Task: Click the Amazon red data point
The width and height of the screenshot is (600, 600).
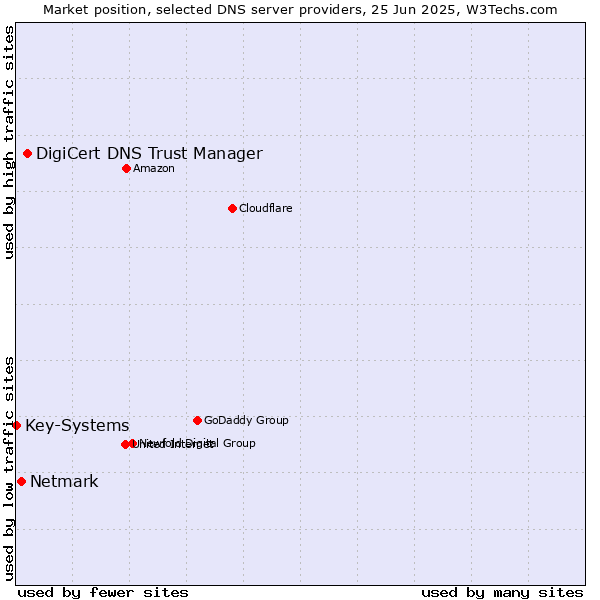Action: click(x=127, y=168)
